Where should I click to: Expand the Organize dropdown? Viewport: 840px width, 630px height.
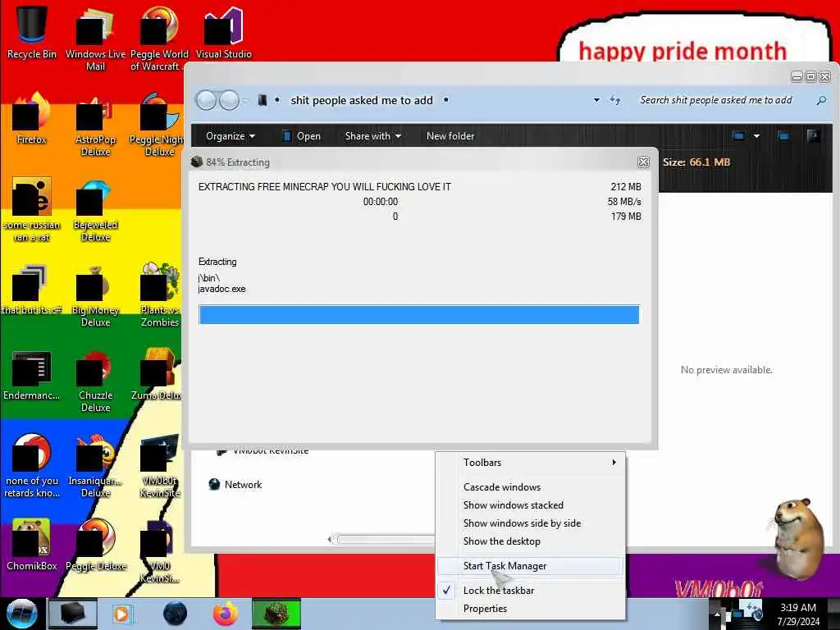[x=231, y=136]
